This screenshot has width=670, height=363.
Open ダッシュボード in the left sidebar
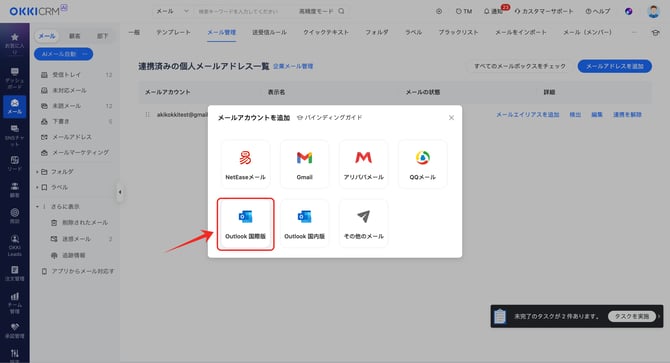click(15, 78)
